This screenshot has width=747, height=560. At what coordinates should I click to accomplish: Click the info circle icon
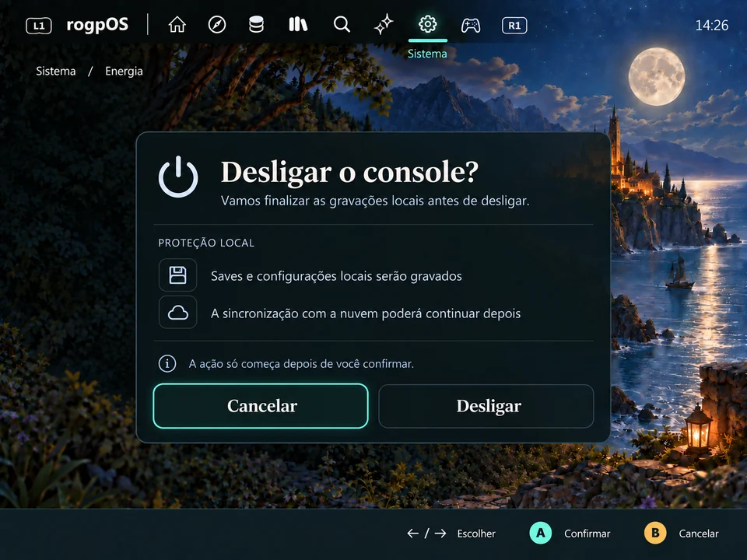[x=167, y=363]
